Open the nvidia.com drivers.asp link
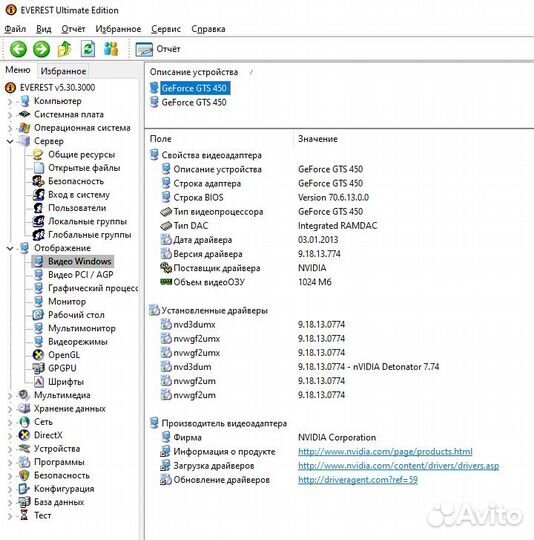 click(x=398, y=466)
